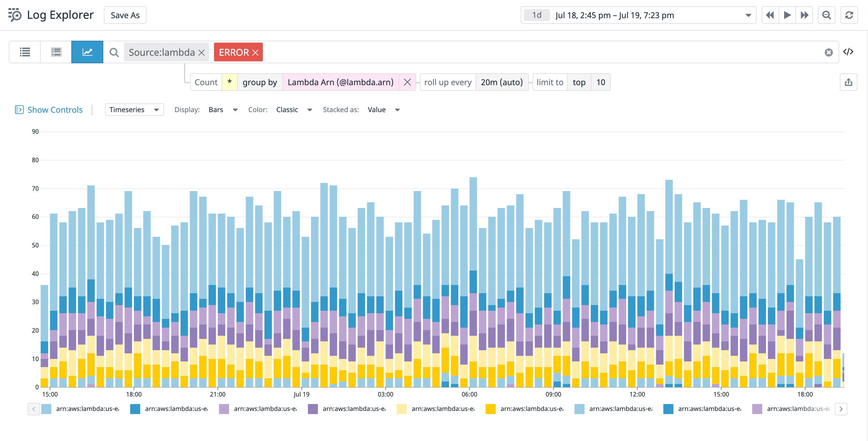Export the timeseries graph
The height and width of the screenshot is (441, 868).
click(849, 82)
